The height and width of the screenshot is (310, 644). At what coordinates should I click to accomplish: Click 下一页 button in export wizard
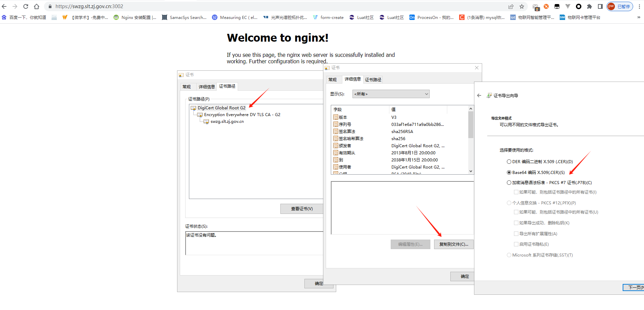[x=634, y=287]
